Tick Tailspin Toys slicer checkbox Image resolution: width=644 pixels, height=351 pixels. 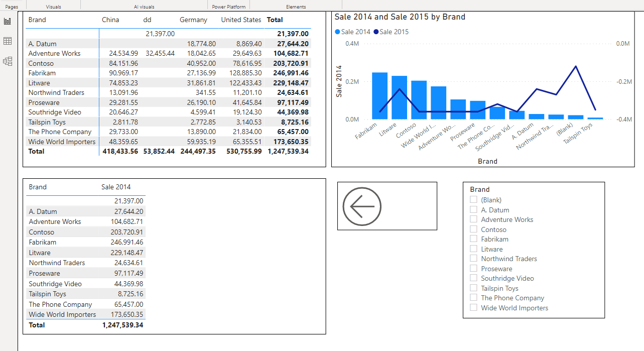473,288
